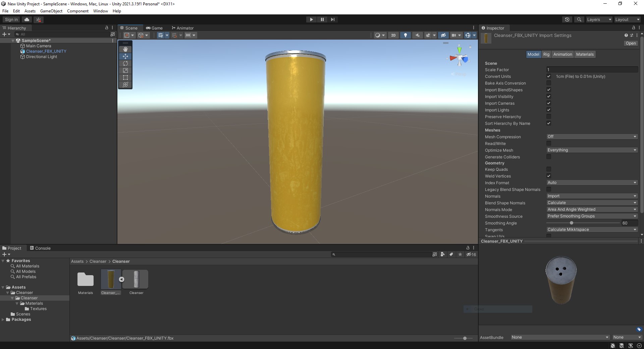Click the Step frame button
The image size is (644, 349).
332,19
